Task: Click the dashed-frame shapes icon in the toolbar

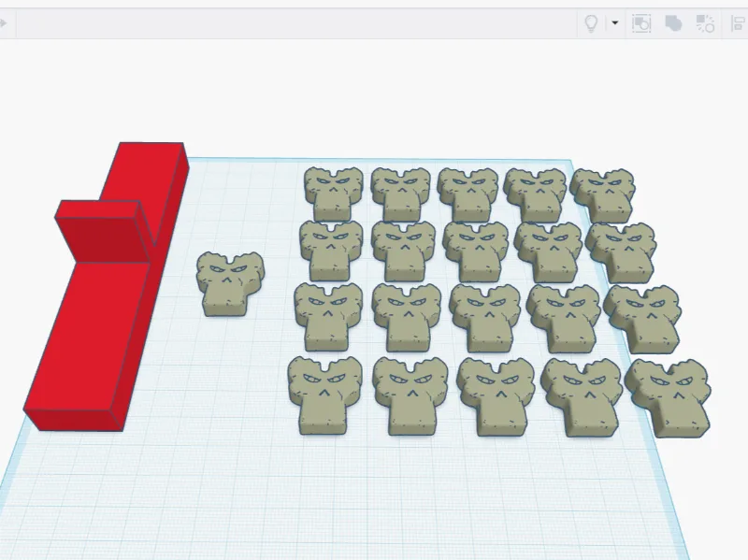Action: (x=641, y=22)
